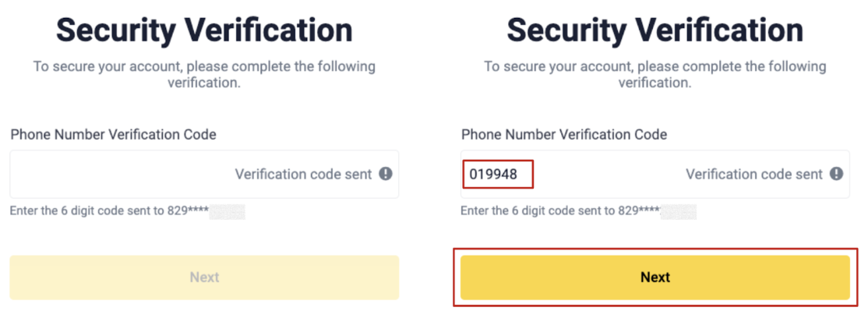Click the entered code text 019948
Screen dimensions: 868x318
(x=493, y=175)
